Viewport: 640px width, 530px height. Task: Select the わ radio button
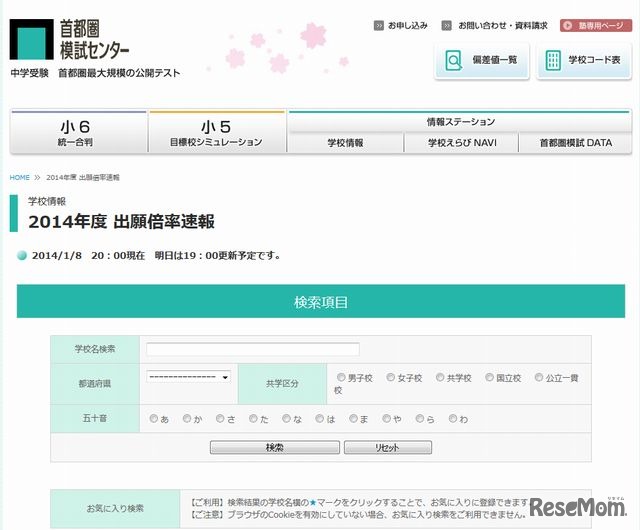point(453,419)
